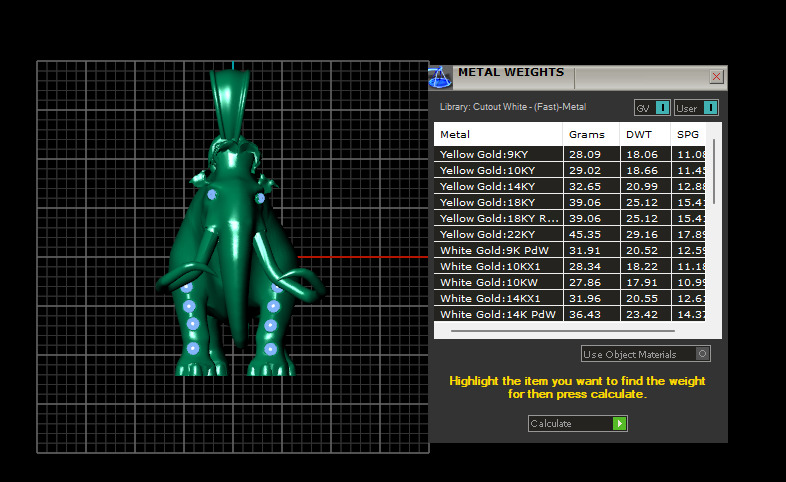Sort by the Metal column header
Image resolution: width=786 pixels, height=482 pixels.
498,134
